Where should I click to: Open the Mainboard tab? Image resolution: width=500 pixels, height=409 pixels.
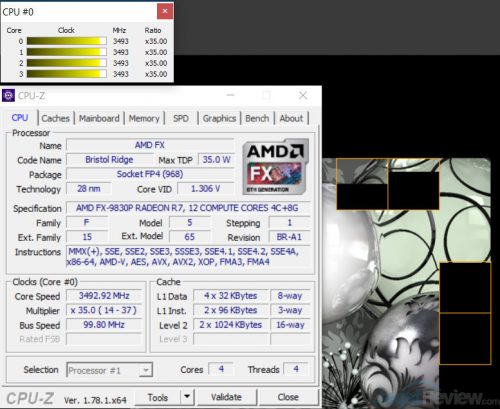pos(99,118)
